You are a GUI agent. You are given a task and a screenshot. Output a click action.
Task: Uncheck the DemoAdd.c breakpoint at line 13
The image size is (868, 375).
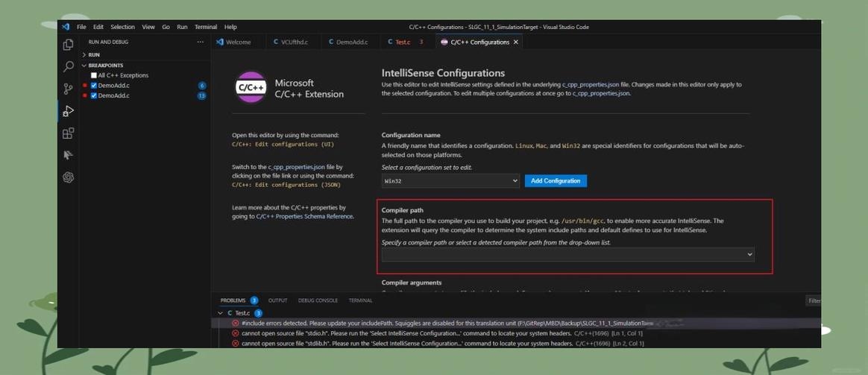94,95
